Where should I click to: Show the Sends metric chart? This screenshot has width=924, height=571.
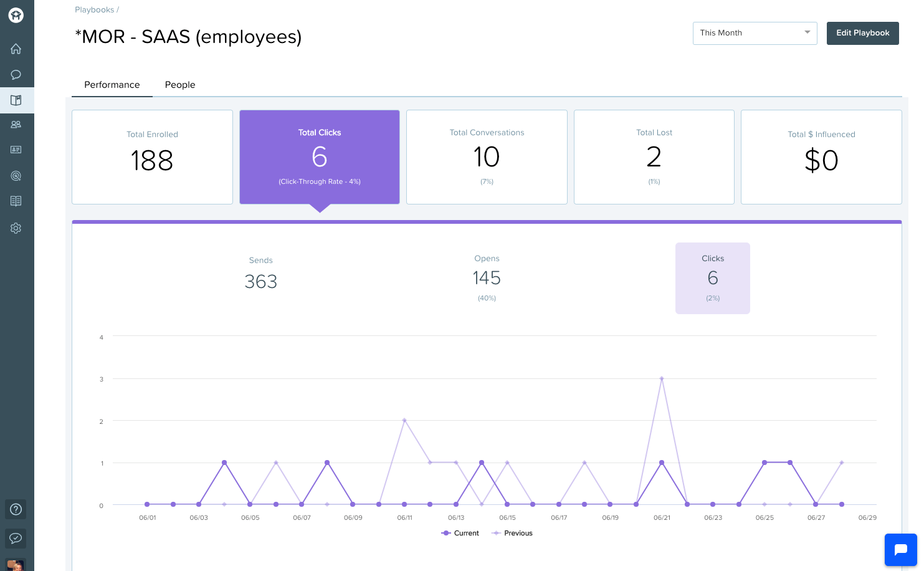click(x=261, y=274)
